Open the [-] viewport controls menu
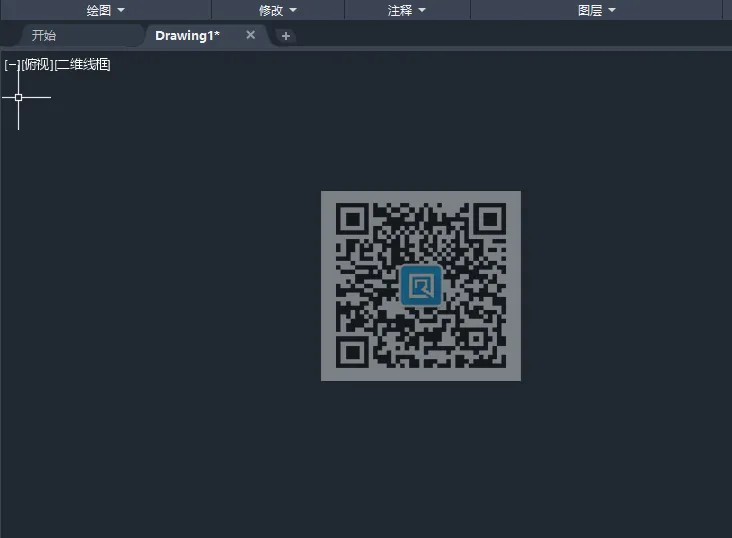732x538 pixels. [12, 64]
